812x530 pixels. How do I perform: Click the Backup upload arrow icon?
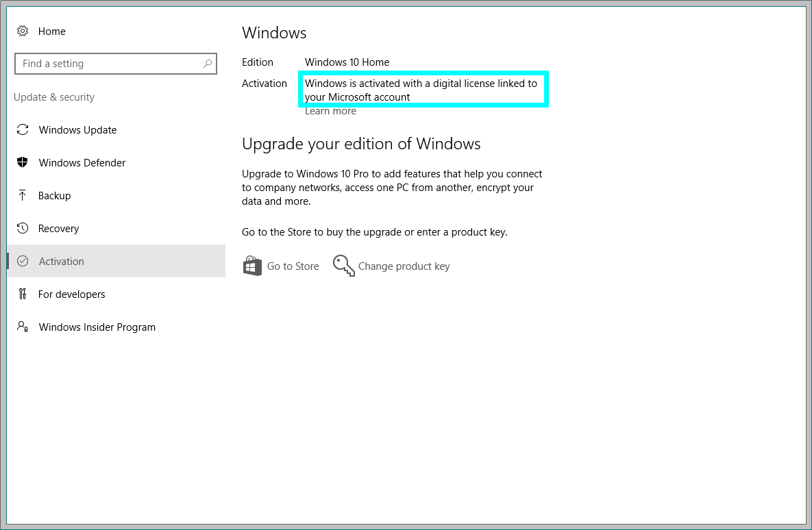[22, 195]
